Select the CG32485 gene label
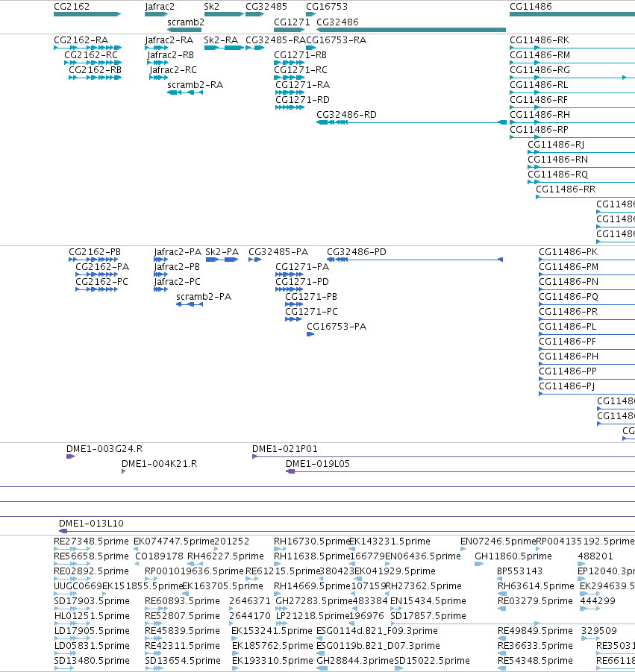The height and width of the screenshot is (672, 635). pos(266,7)
